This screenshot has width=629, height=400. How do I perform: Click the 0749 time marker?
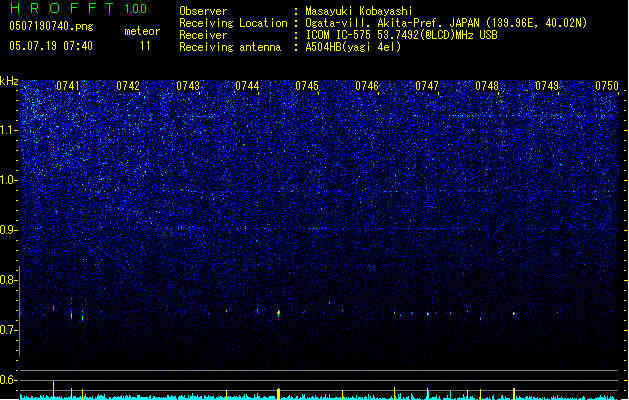547,86
